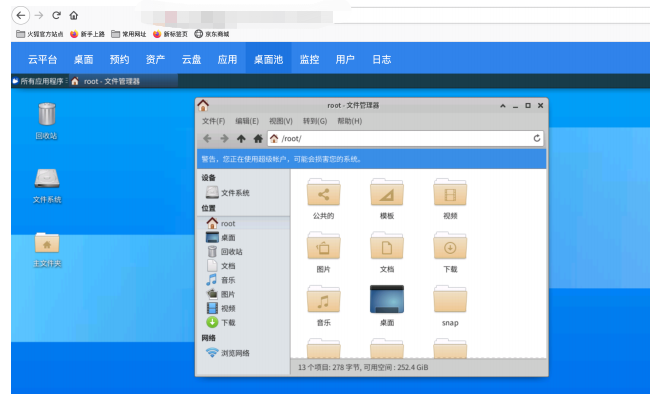Switch to the 应用 nav tab

point(228,59)
